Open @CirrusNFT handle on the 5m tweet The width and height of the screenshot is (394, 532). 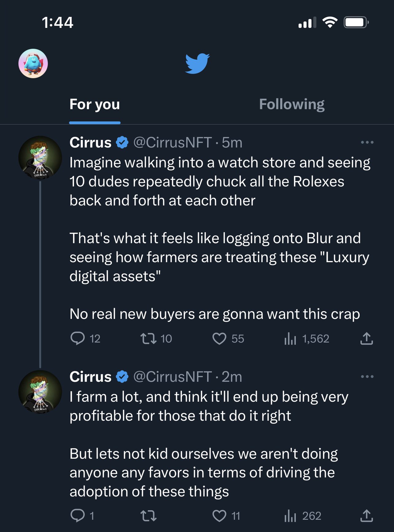click(172, 143)
